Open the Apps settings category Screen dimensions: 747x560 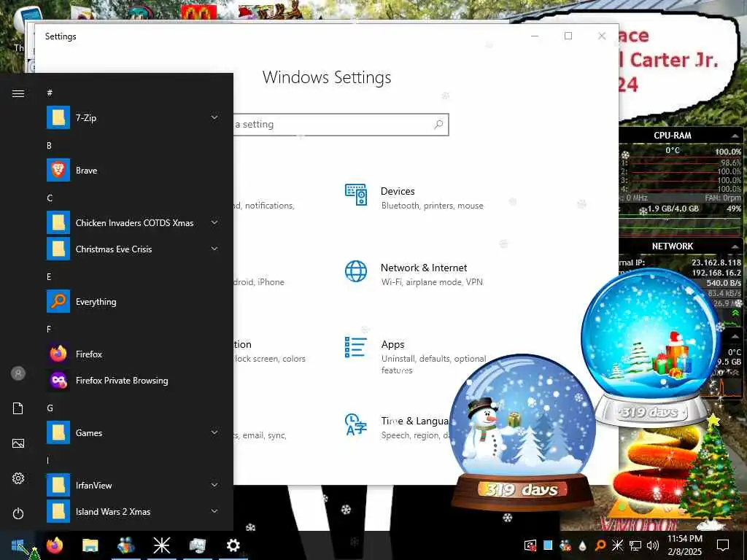pyautogui.click(x=414, y=356)
